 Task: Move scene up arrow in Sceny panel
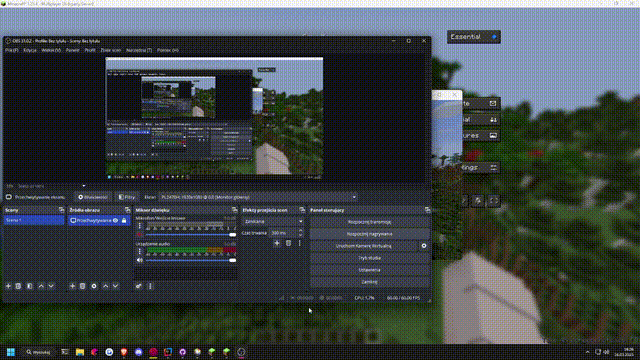pos(41,286)
